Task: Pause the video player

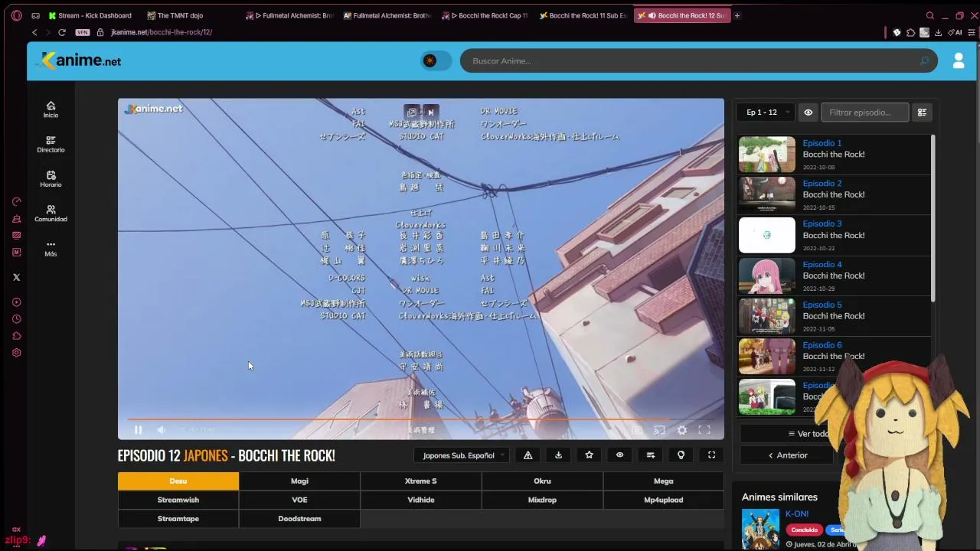Action: 138,430
